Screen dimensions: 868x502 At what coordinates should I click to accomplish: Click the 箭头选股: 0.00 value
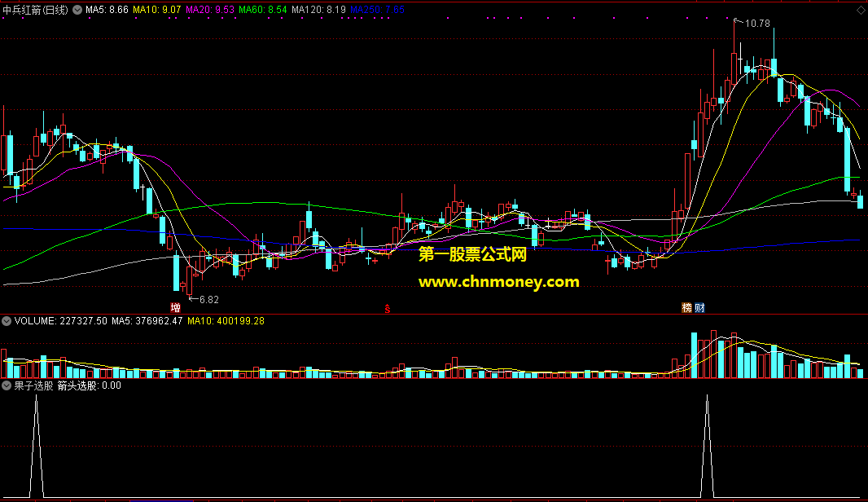[89, 385]
